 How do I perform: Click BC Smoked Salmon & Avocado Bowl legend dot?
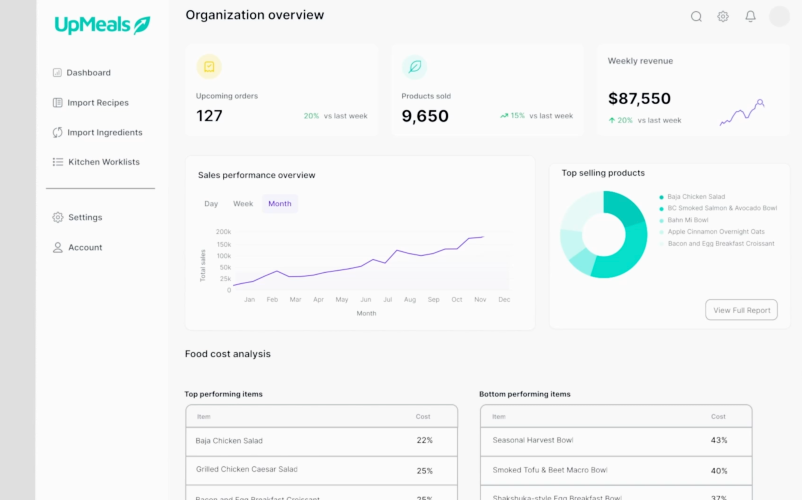pyautogui.click(x=661, y=209)
